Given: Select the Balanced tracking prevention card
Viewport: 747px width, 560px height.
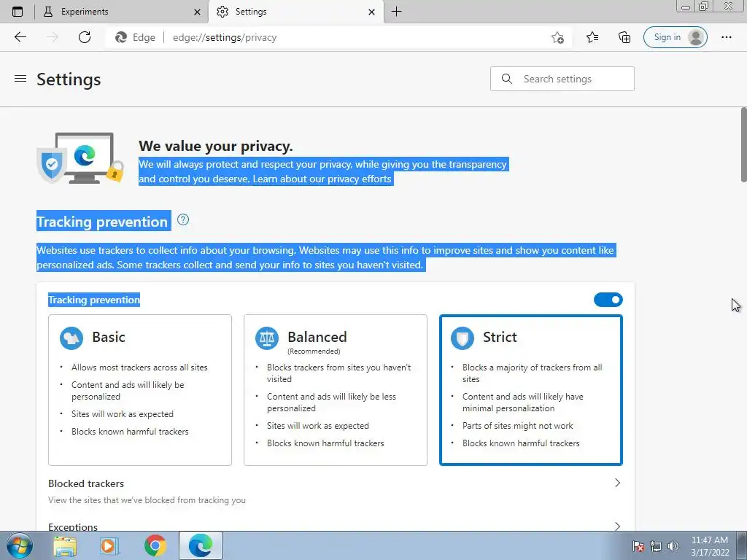Looking at the screenshot, I should (x=336, y=390).
